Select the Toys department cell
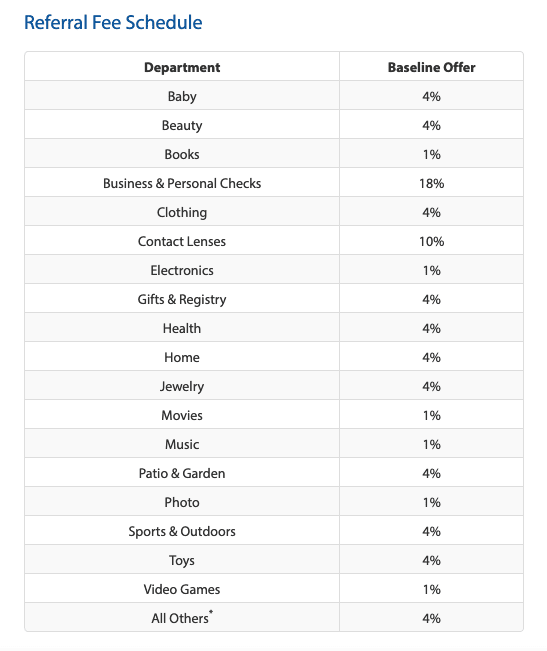Screen dimensions: 547x651 click(x=182, y=560)
